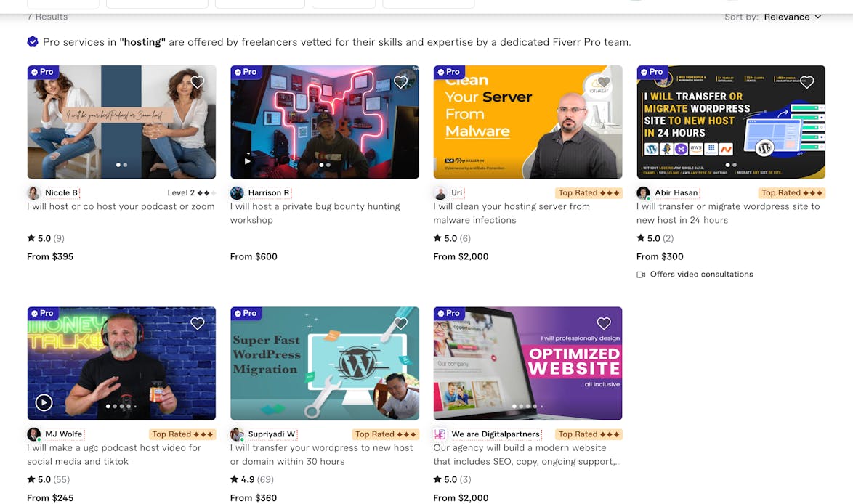
Task: Select Harrison R's seller name
Action: click(x=269, y=193)
